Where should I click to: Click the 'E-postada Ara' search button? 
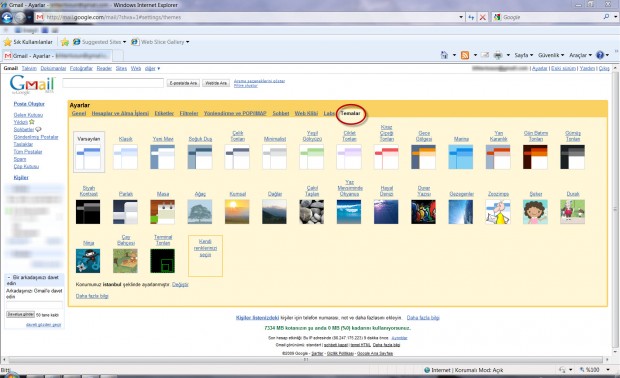point(183,83)
